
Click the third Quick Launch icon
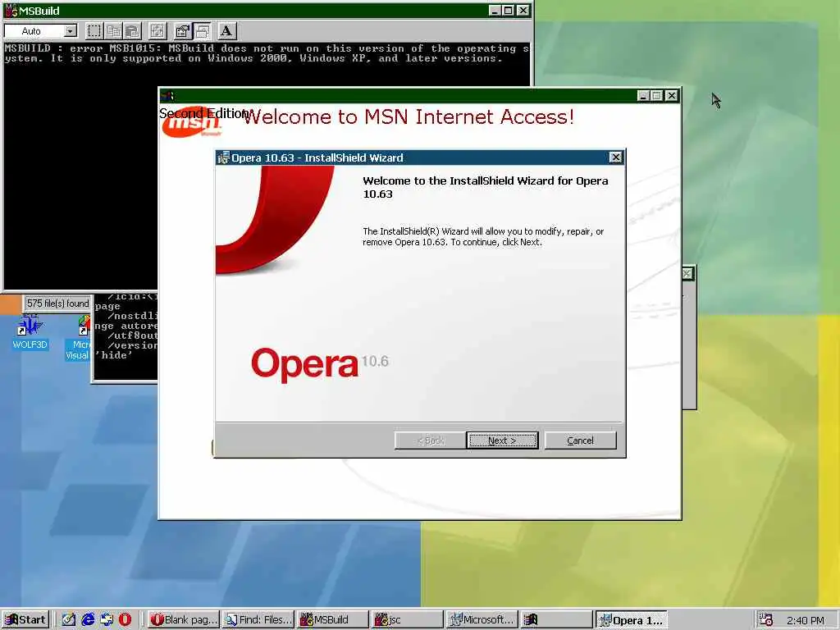pyautogui.click(x=107, y=620)
